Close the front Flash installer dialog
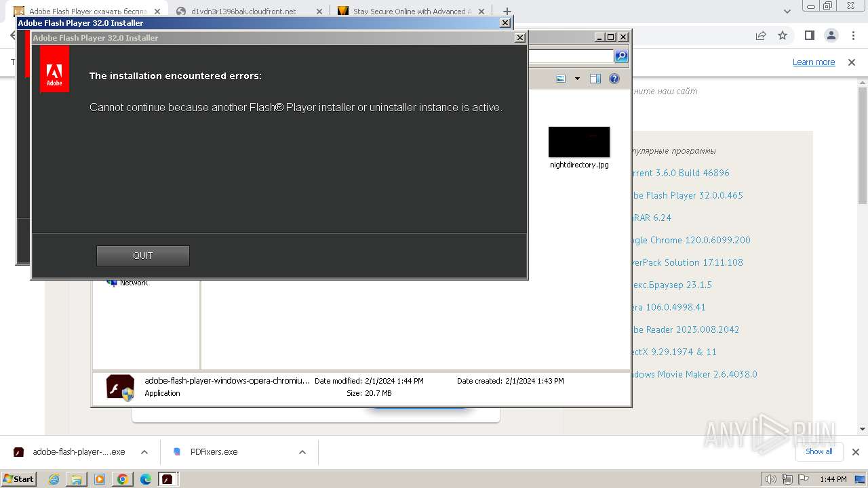The image size is (868, 488). (519, 38)
